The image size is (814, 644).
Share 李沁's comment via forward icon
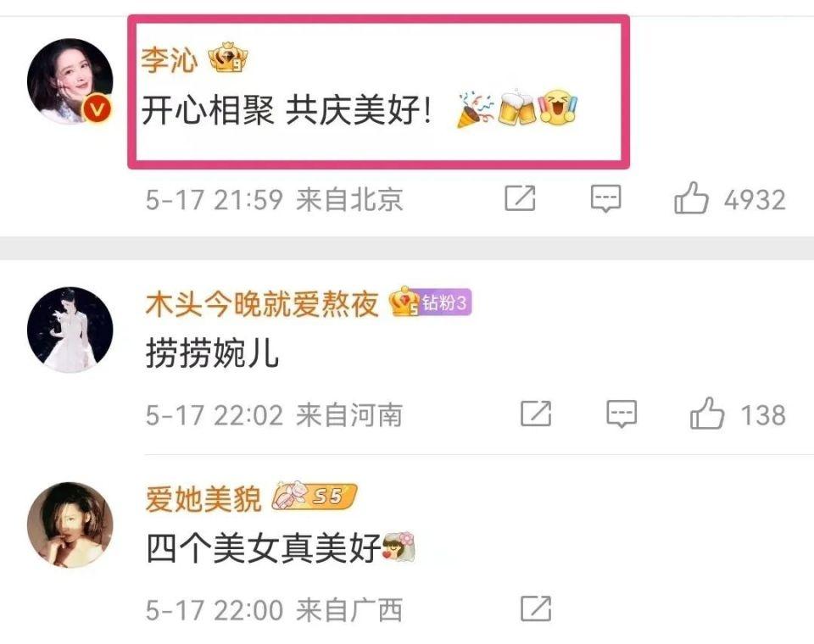coord(520,197)
